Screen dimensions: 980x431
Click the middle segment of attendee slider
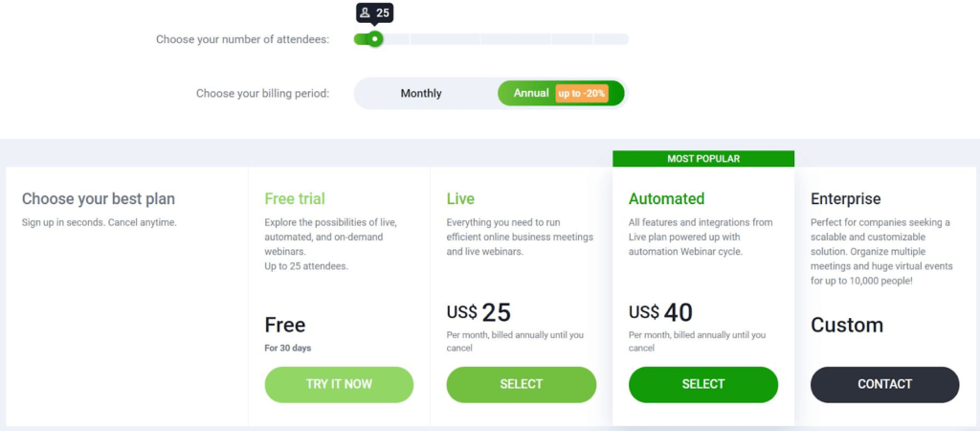tap(516, 39)
